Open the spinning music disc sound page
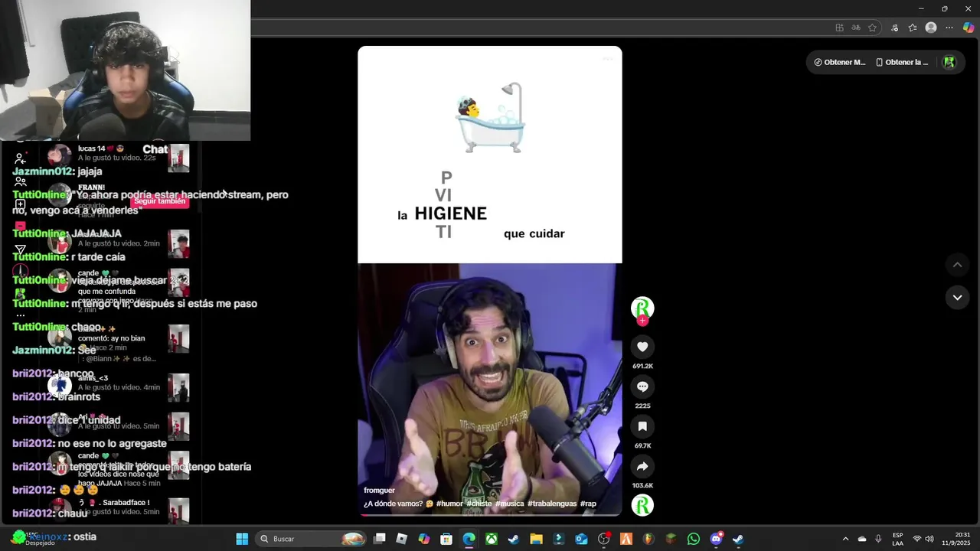 pyautogui.click(x=642, y=505)
